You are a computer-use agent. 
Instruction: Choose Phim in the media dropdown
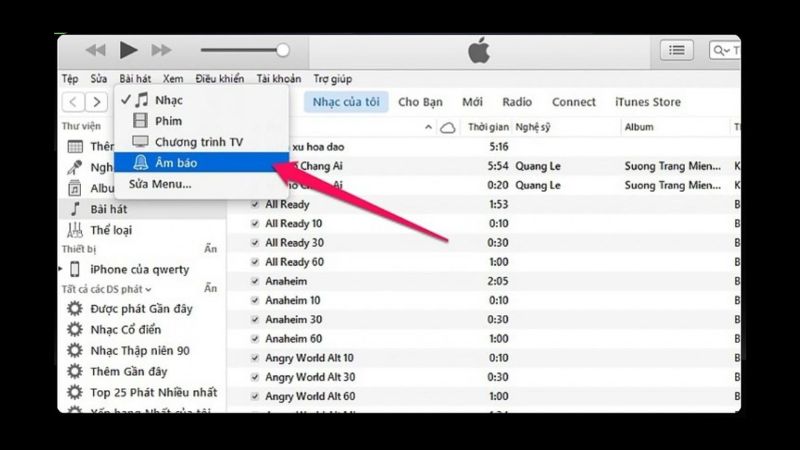168,121
